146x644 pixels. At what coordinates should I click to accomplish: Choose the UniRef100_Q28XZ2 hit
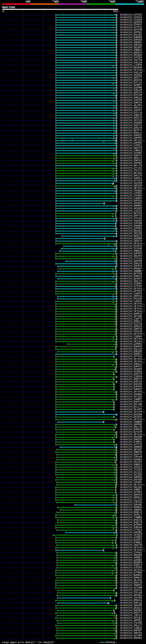pos(131,590)
